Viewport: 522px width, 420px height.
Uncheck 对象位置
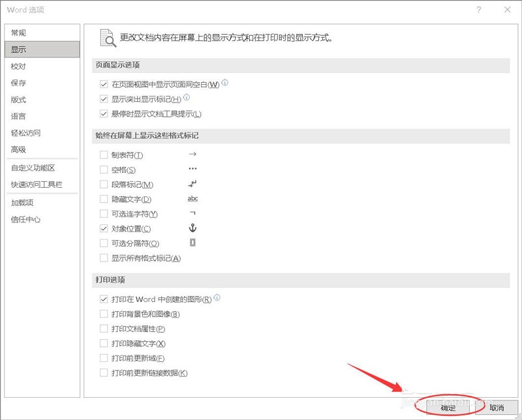coord(103,229)
